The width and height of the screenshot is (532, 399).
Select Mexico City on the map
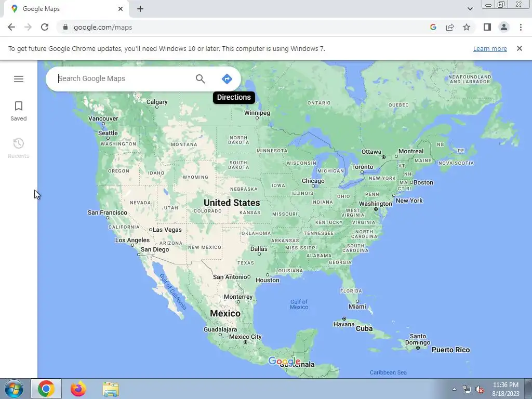point(245,337)
